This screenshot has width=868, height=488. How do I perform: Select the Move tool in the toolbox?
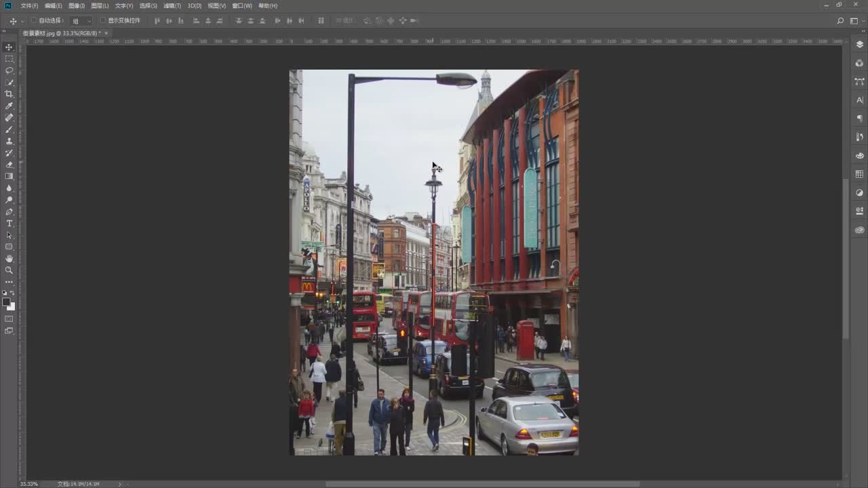9,47
